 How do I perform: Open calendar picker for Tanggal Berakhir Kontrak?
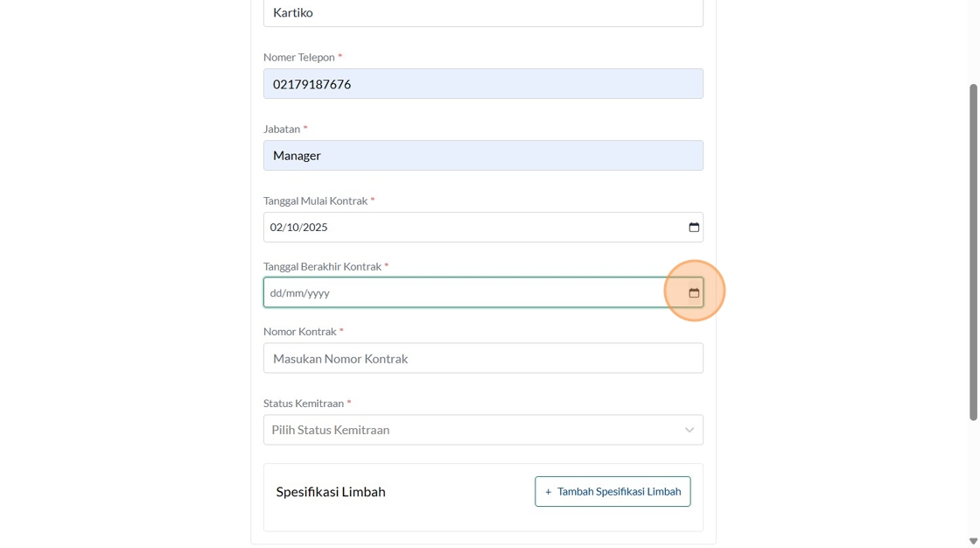point(694,292)
